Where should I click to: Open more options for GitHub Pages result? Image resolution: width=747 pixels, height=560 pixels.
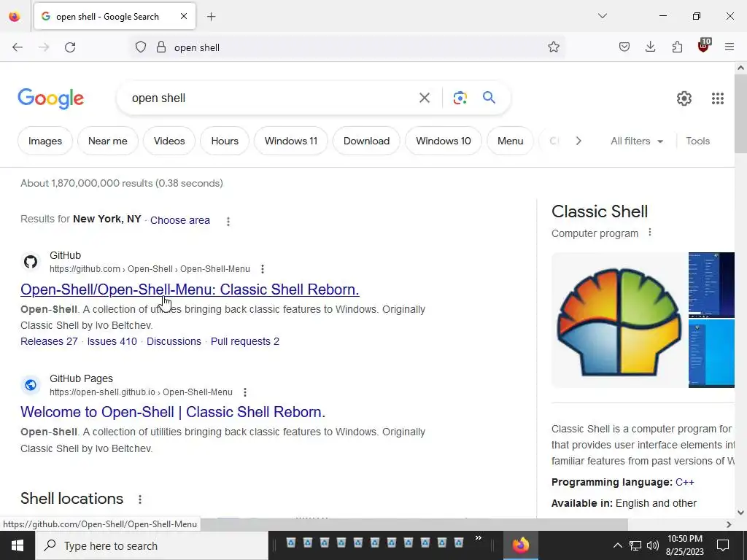[245, 392]
